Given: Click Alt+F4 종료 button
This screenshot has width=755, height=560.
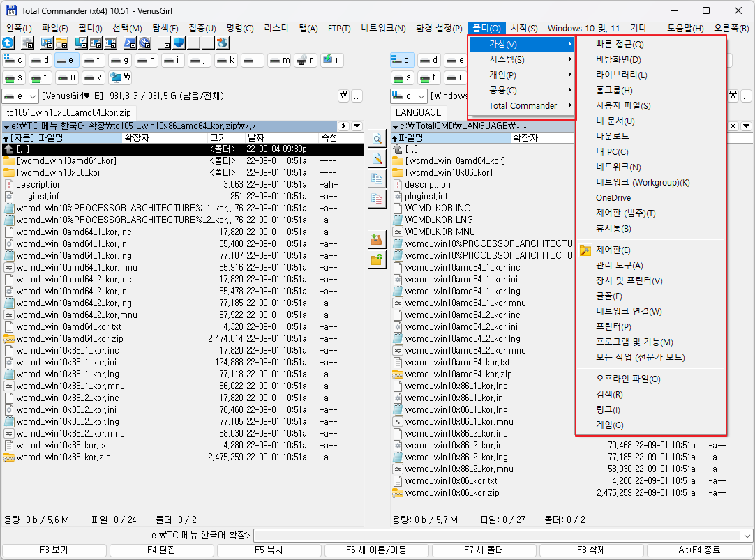Looking at the screenshot, I should click(699, 550).
